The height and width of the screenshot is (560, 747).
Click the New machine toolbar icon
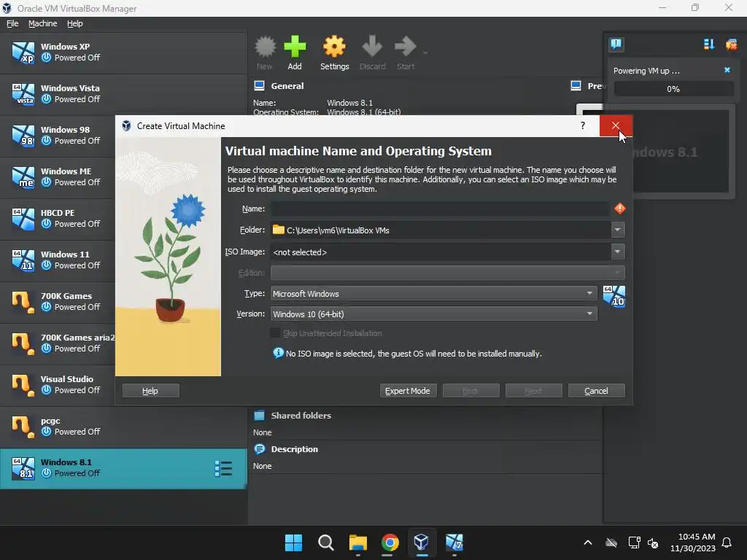[265, 47]
